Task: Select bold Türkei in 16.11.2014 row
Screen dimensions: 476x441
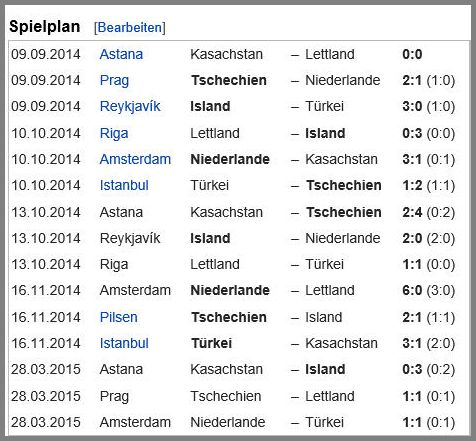Action: coord(212,343)
